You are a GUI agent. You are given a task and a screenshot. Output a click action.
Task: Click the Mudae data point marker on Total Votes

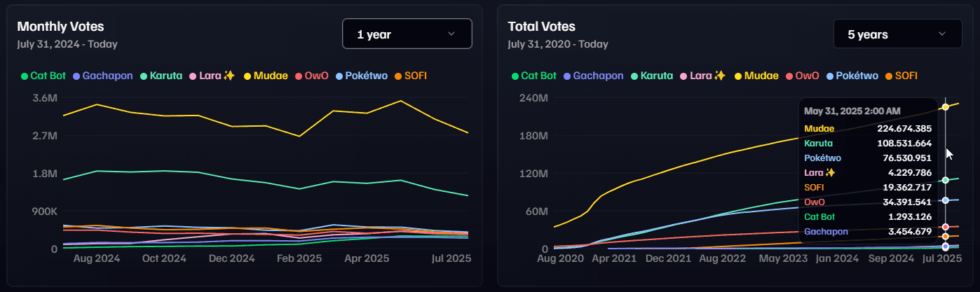tap(945, 107)
